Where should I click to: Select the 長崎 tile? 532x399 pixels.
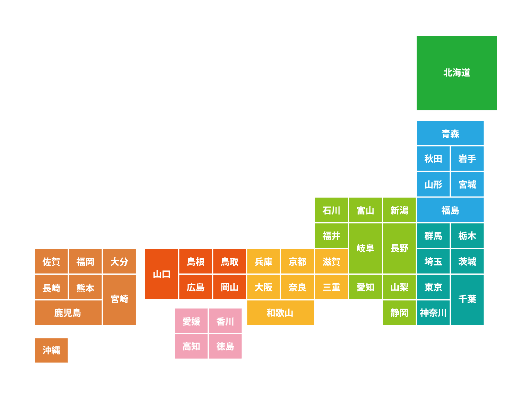coord(51,287)
